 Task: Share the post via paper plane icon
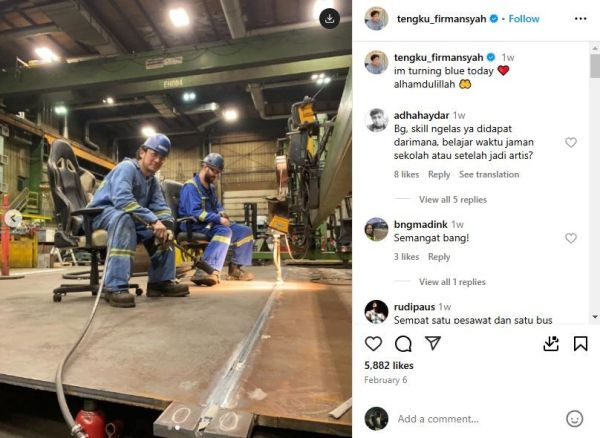(433, 343)
